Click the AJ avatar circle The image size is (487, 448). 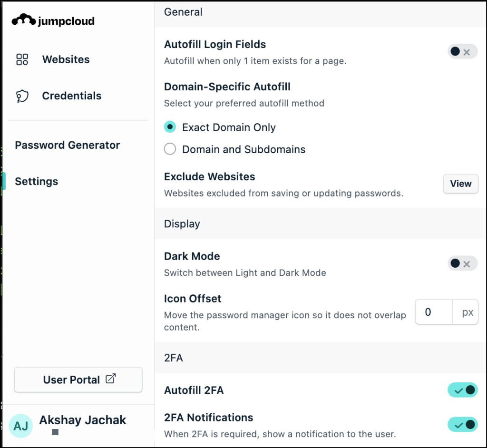click(21, 426)
